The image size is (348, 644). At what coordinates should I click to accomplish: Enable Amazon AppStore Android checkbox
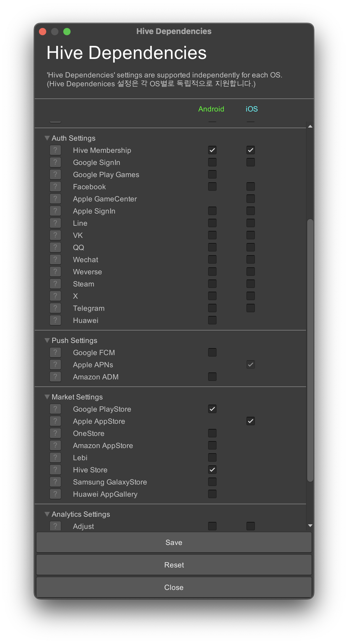(212, 445)
